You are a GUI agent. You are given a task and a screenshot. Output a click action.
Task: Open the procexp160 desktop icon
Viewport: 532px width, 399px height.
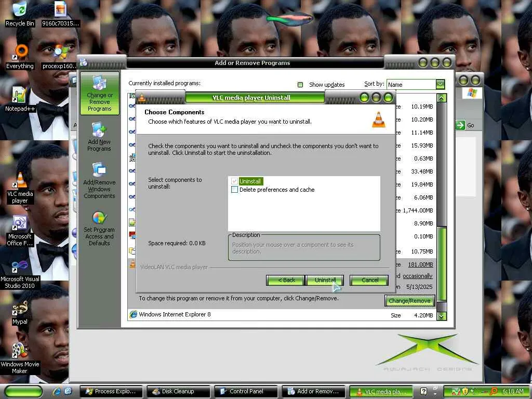[x=60, y=57]
